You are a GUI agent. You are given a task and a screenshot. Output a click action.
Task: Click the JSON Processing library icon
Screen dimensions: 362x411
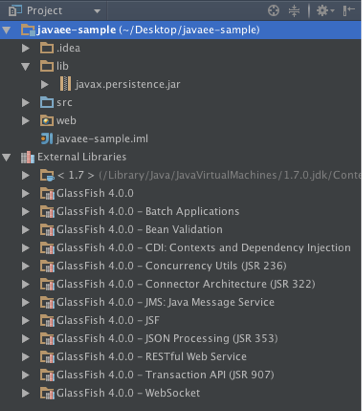(x=47, y=339)
